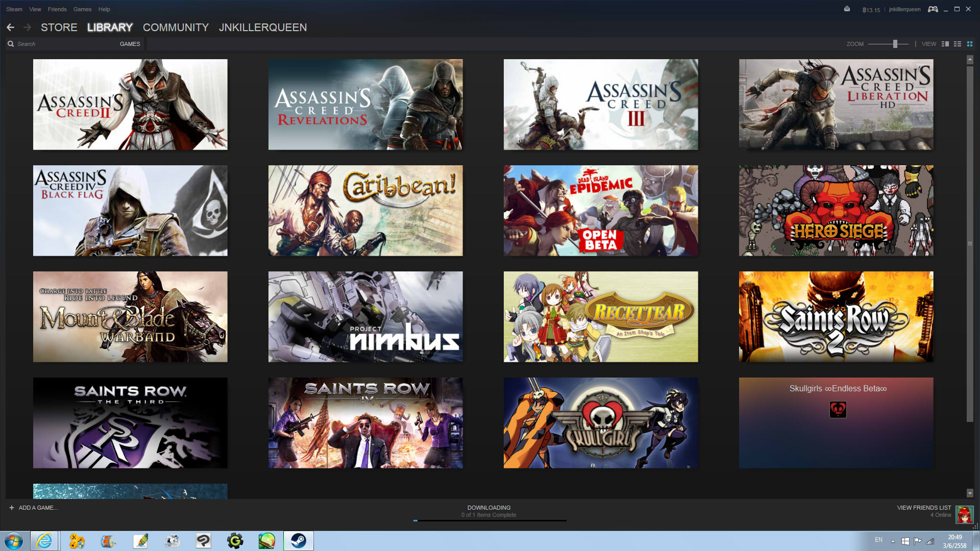Switch to list view layout icon
Image resolution: width=980 pixels, height=551 pixels.
[958, 44]
